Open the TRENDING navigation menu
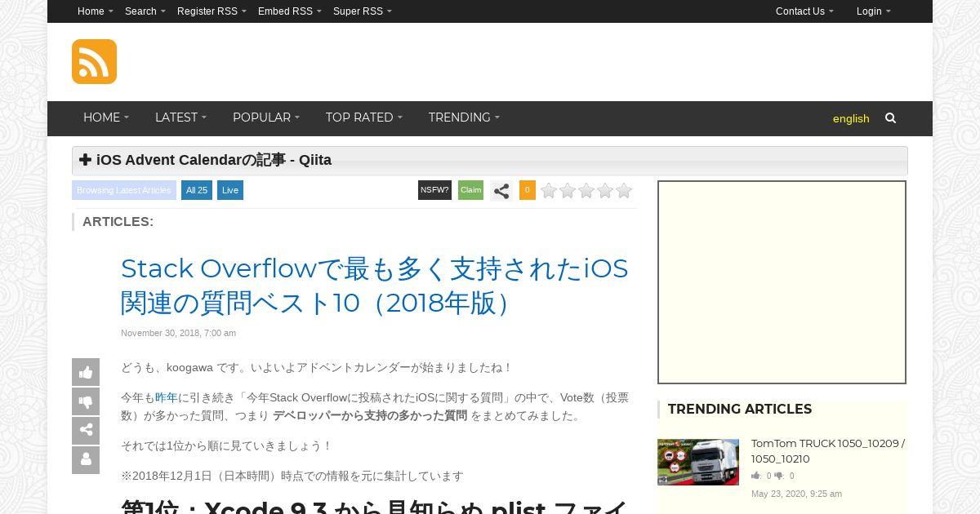Viewport: 980px width, 514px height. [464, 117]
